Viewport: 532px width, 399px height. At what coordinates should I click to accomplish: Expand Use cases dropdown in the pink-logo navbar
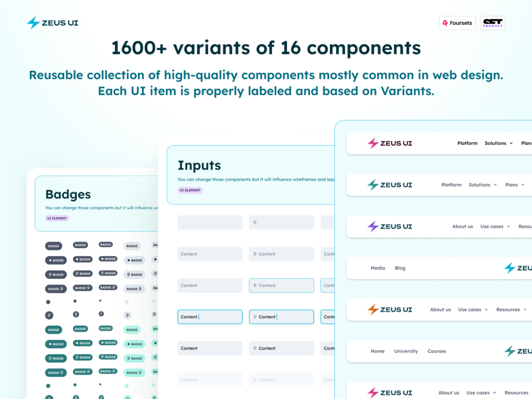point(481,393)
